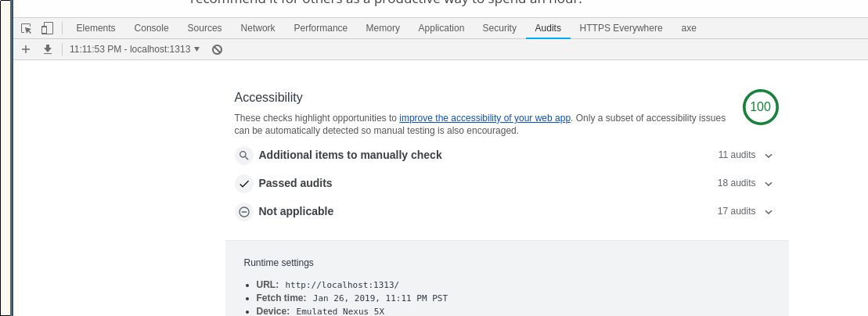Click the magnifier icon beside manual checks
Screen dimensions: 868x316
coord(244,156)
